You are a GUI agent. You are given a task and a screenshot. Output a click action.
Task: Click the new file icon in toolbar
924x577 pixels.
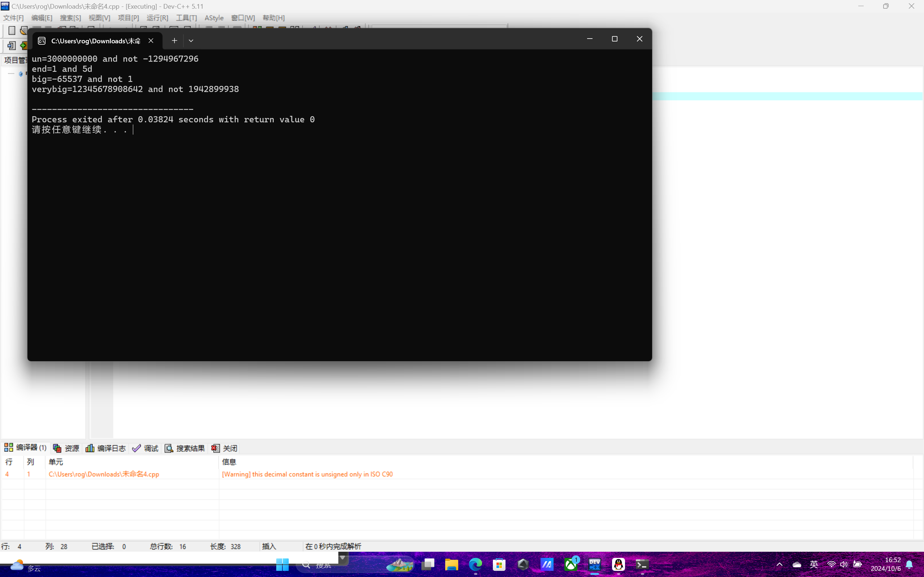click(12, 31)
